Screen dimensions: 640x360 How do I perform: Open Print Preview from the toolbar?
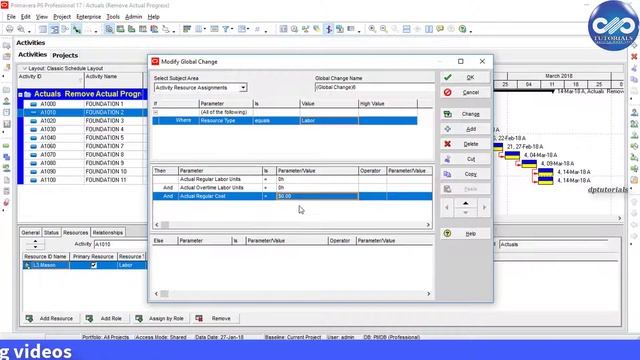pos(20,29)
